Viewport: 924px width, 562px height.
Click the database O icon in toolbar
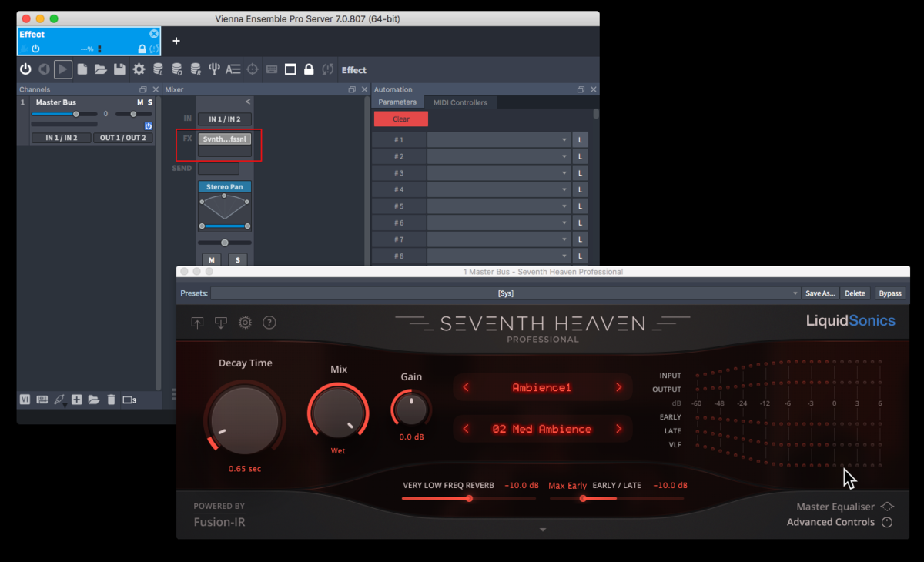click(x=176, y=69)
